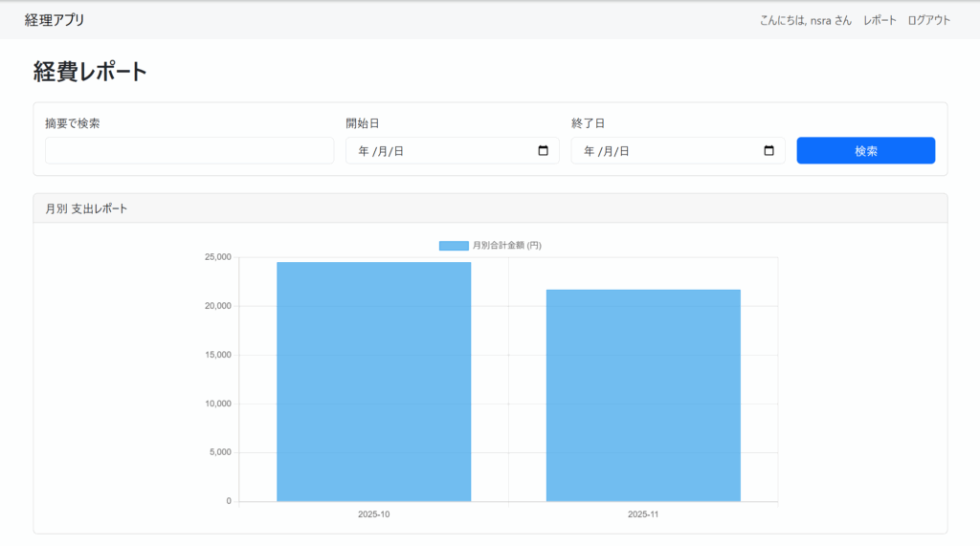The width and height of the screenshot is (980, 546).
Task: Open the レポート navigation link
Action: (880, 20)
